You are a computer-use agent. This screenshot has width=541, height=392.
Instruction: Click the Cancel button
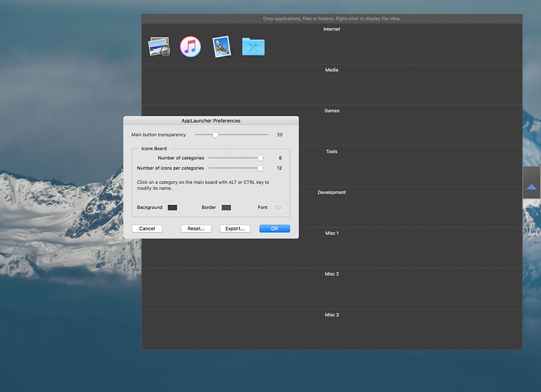coord(147,228)
